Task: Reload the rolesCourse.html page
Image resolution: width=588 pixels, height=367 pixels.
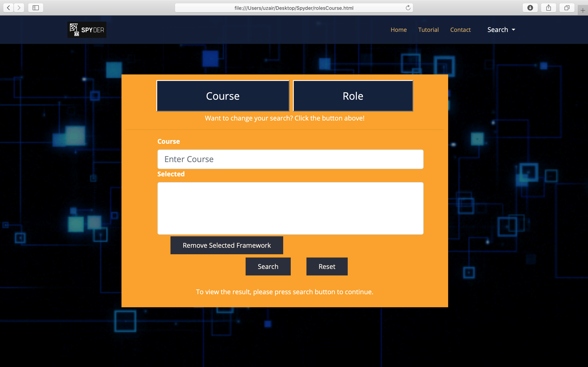Action: pyautogui.click(x=408, y=8)
